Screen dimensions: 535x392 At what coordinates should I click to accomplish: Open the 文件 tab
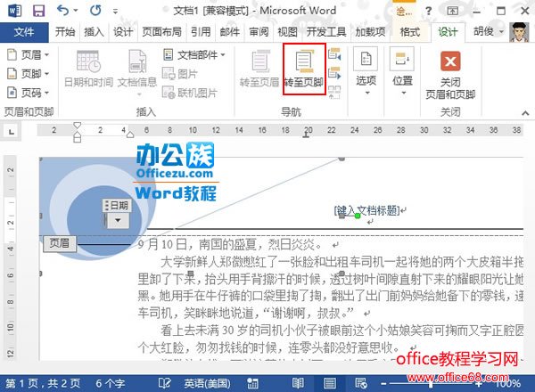click(x=24, y=32)
